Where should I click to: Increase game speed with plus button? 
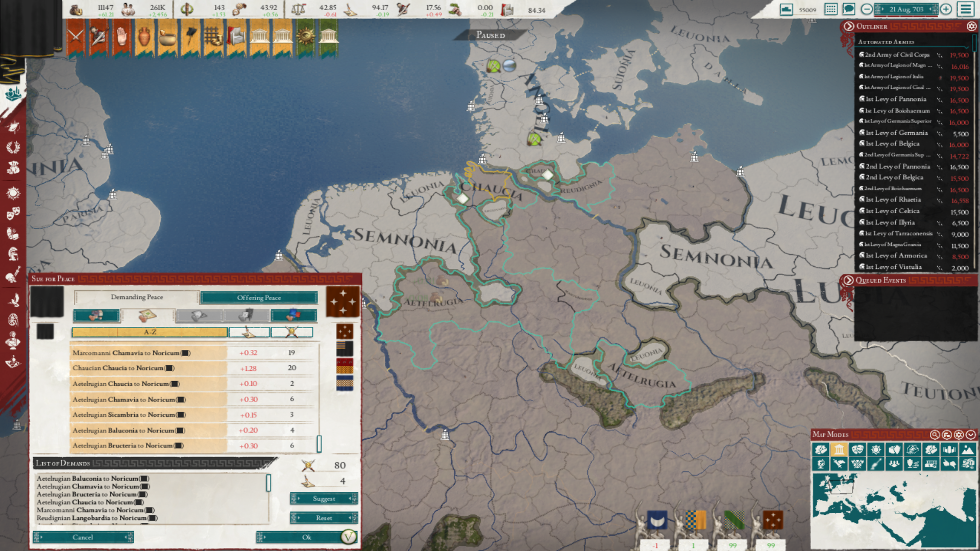coord(946,9)
